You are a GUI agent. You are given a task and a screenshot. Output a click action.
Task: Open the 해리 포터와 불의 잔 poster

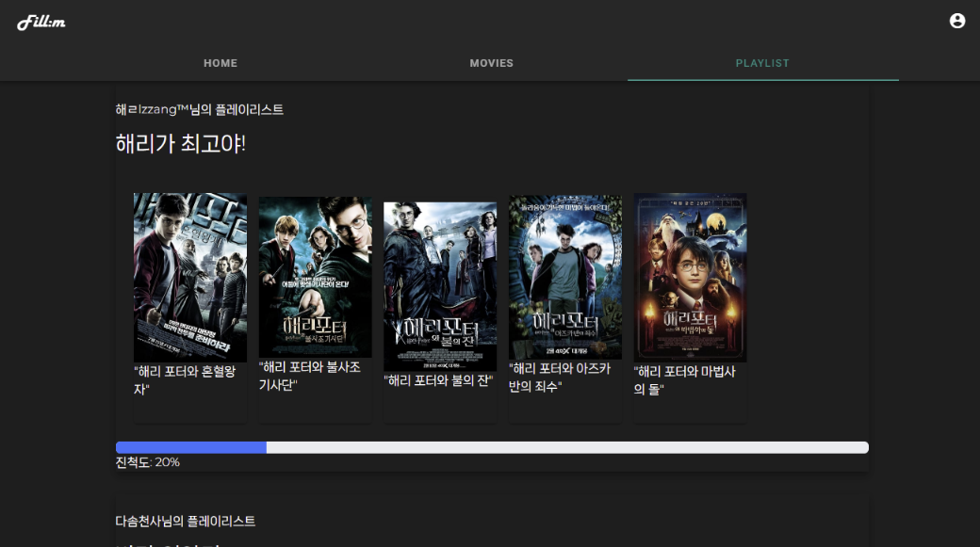[440, 286]
